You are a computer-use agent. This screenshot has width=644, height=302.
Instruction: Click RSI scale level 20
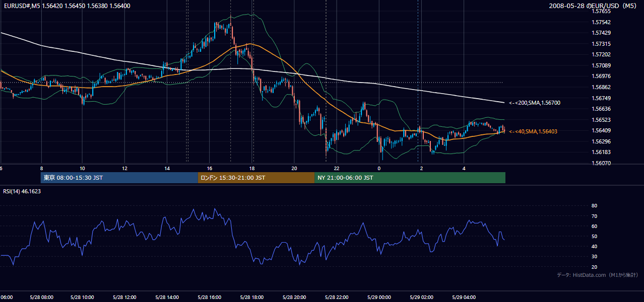(594, 267)
